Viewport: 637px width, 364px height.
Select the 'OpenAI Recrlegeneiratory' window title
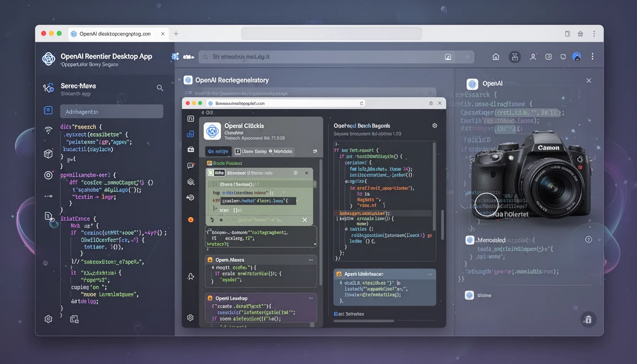click(x=232, y=80)
